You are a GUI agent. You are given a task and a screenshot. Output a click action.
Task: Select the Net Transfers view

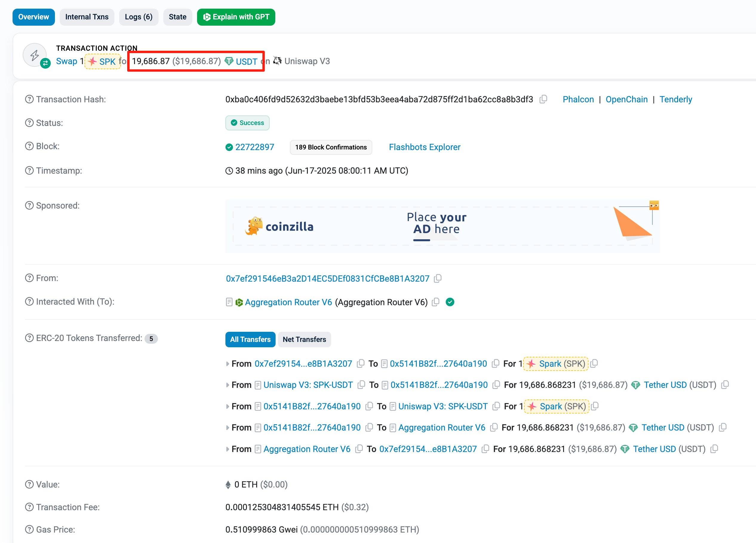(x=304, y=340)
